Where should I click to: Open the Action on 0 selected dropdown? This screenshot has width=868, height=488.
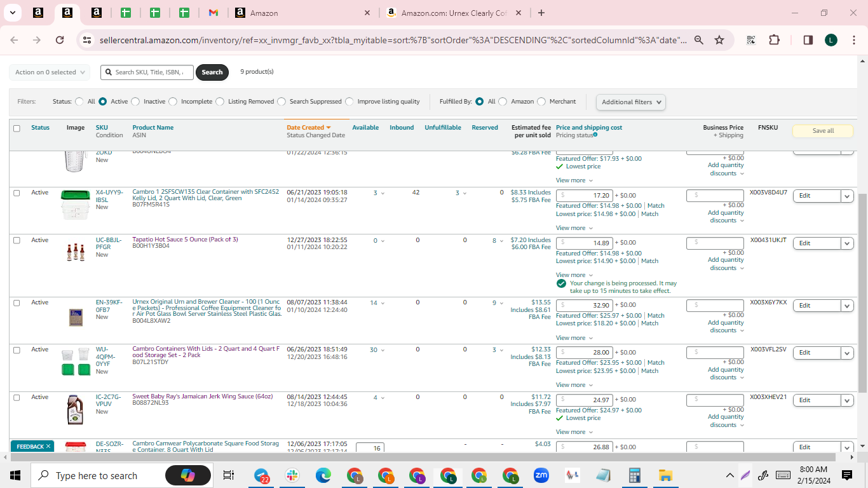(50, 72)
